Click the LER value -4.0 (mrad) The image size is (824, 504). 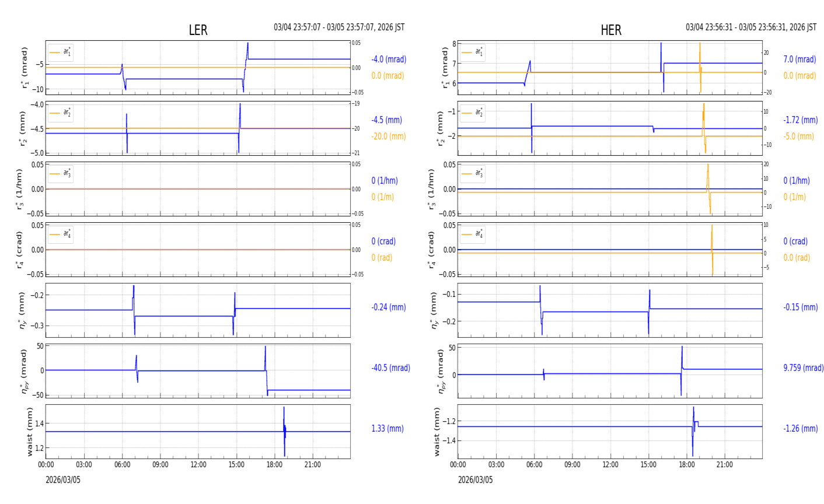[389, 60]
